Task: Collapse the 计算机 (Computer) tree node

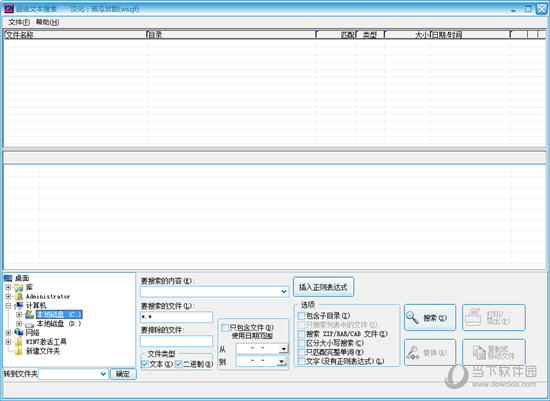Action: click(x=8, y=306)
